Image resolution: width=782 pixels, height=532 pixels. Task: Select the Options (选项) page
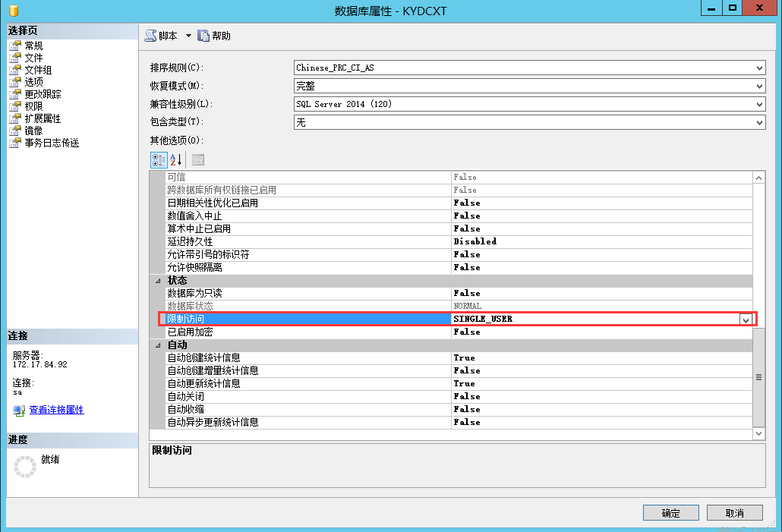(x=34, y=82)
